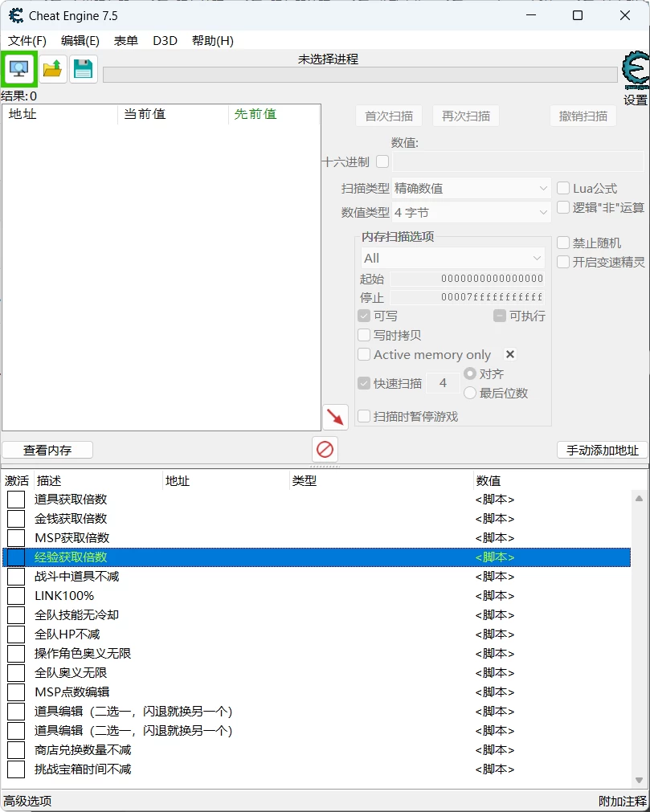Open the 文件(F) menu
The height and width of the screenshot is (812, 650).
27,41
